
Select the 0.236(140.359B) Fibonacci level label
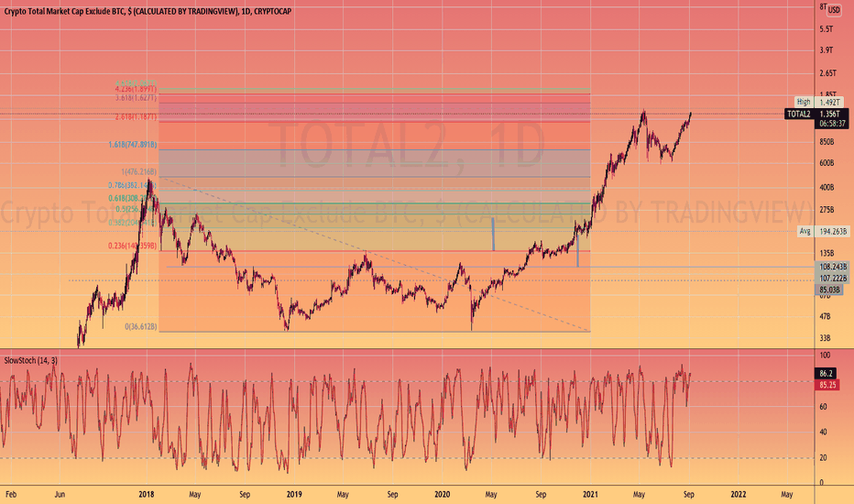click(x=132, y=246)
